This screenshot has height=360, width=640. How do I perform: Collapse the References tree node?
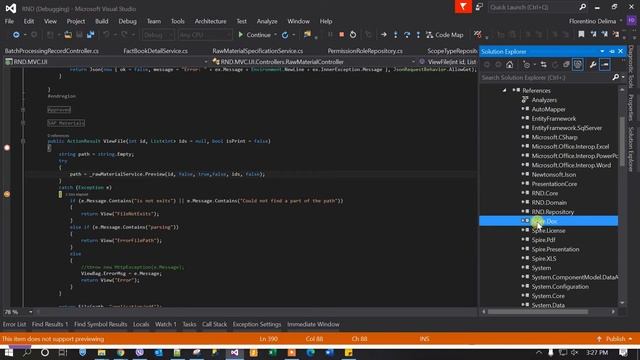(x=504, y=91)
